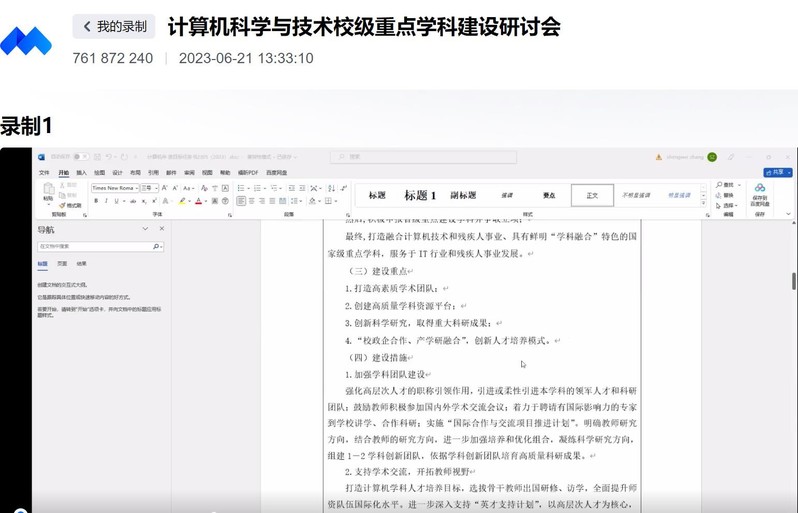Image resolution: width=798 pixels, height=513 pixels.
Task: Open the Times New Roman font dropdown
Action: point(113,187)
